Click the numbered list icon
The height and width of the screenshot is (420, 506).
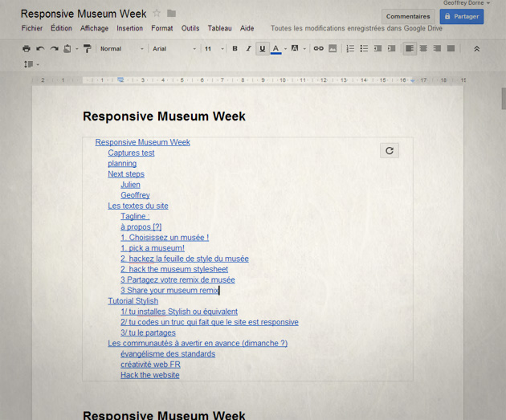(350, 49)
